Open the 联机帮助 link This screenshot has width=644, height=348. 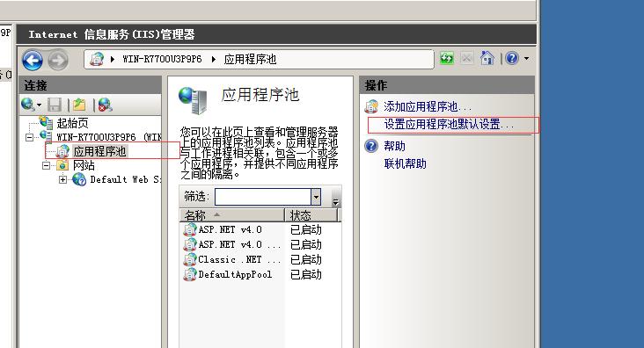pos(406,163)
